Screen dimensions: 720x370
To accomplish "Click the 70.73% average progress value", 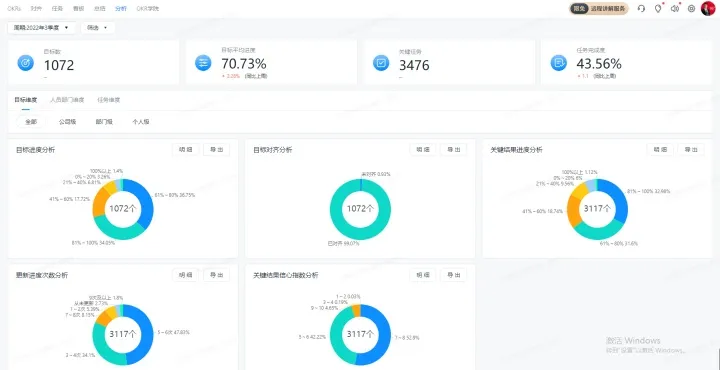I will point(243,63).
